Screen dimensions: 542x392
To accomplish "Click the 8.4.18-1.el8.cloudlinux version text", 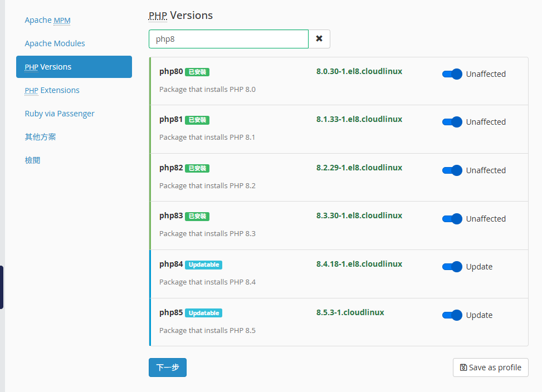I will (x=359, y=264).
